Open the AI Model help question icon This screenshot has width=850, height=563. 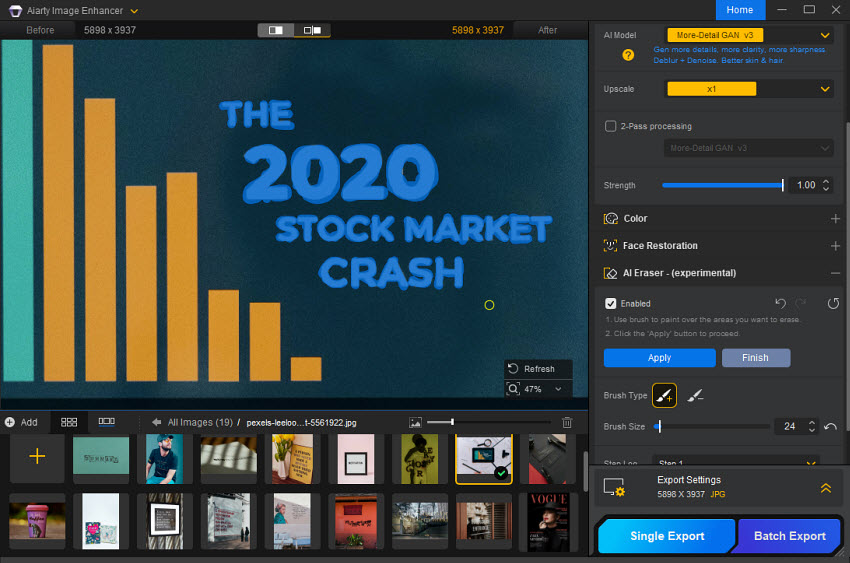click(628, 55)
